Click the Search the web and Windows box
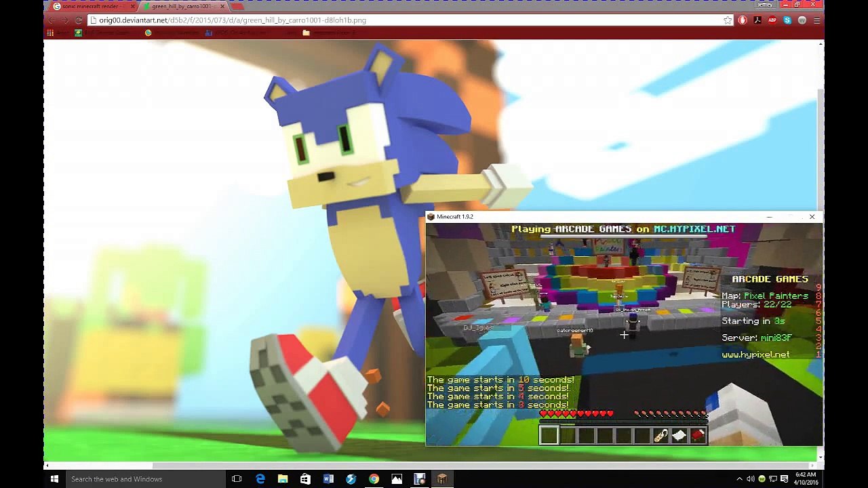Screen dimensions: 868x488 coord(146,479)
